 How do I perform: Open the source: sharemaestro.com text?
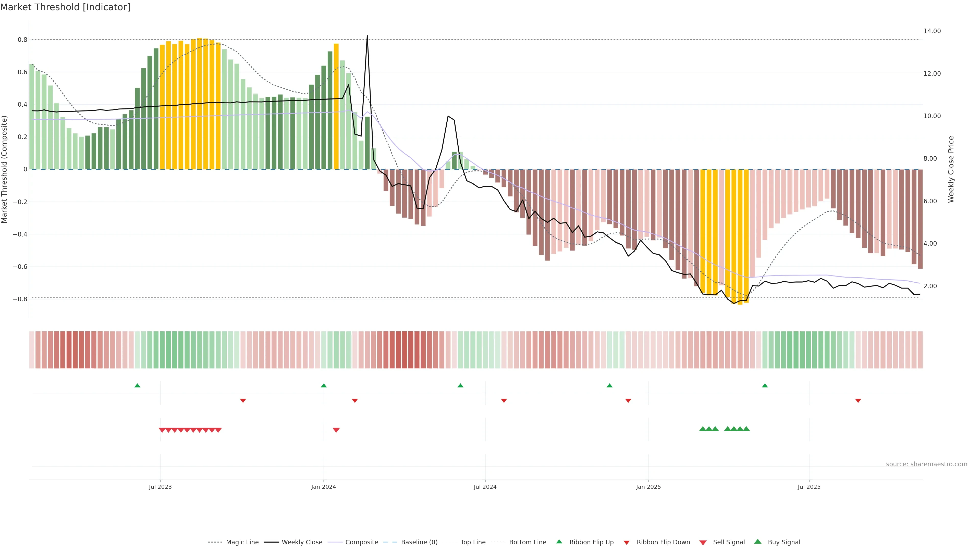point(926,464)
